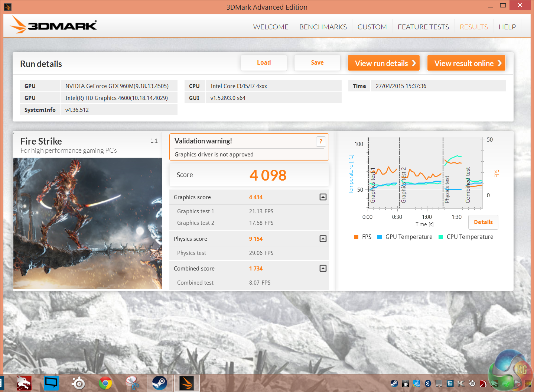Open View run details
Image resolution: width=534 pixels, height=392 pixels.
tap(384, 63)
